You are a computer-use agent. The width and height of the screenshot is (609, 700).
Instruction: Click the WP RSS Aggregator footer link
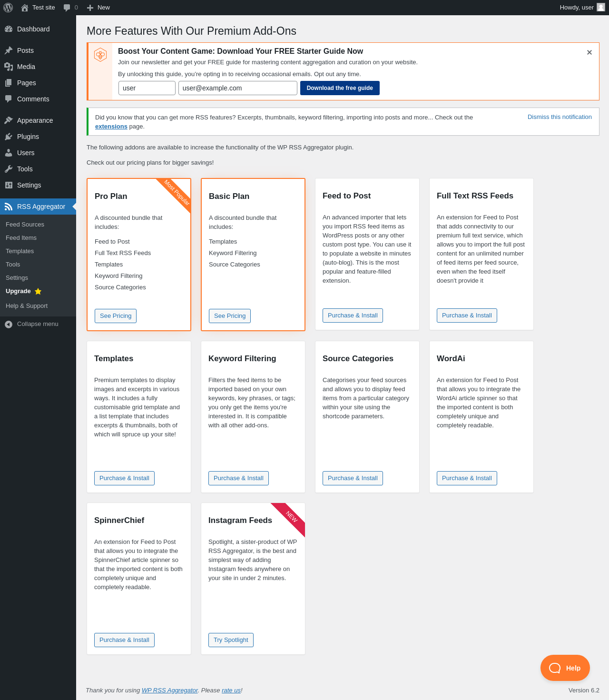pos(170,690)
